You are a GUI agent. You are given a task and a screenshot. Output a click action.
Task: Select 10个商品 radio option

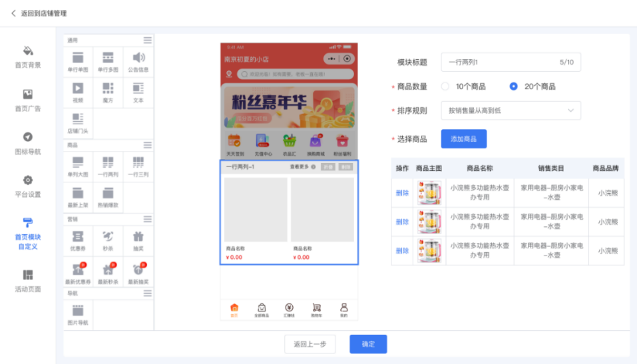(x=445, y=87)
